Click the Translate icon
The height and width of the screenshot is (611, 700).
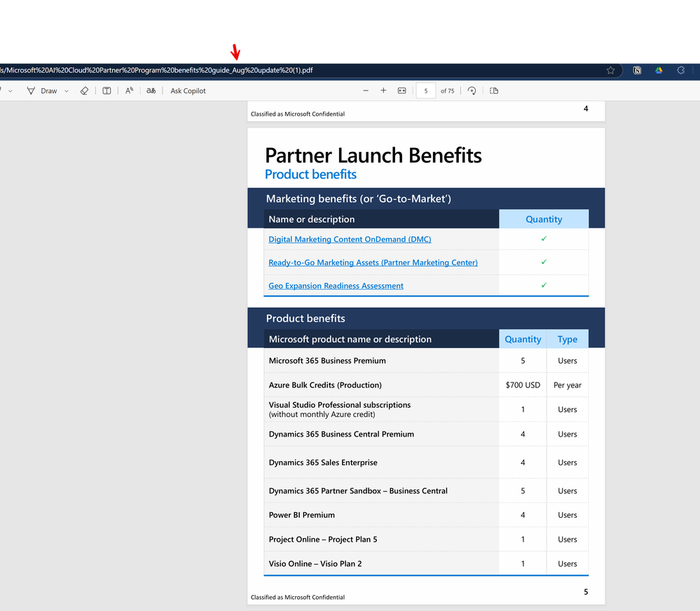[x=151, y=90]
